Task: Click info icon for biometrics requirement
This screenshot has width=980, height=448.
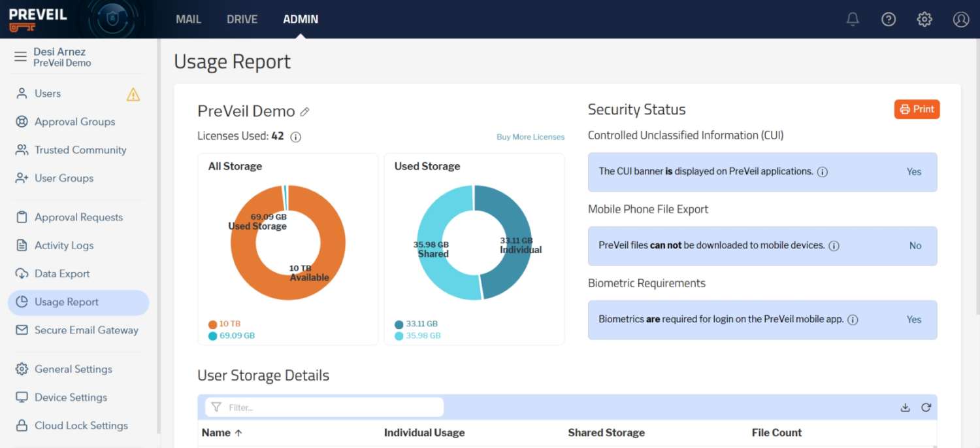Action: [853, 320]
